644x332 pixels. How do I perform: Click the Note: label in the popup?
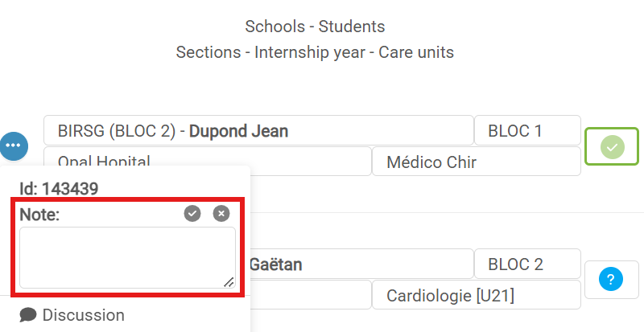point(39,215)
